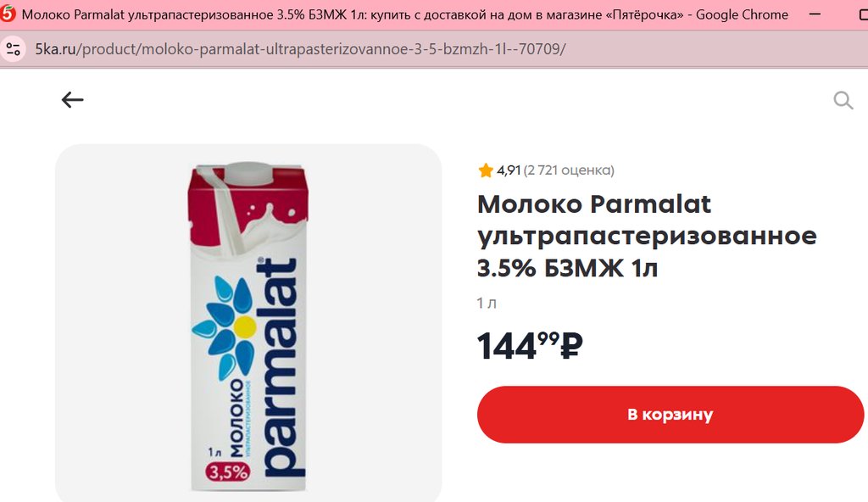Click the white cap of the carton
This screenshot has height=502, width=868.
(x=248, y=172)
